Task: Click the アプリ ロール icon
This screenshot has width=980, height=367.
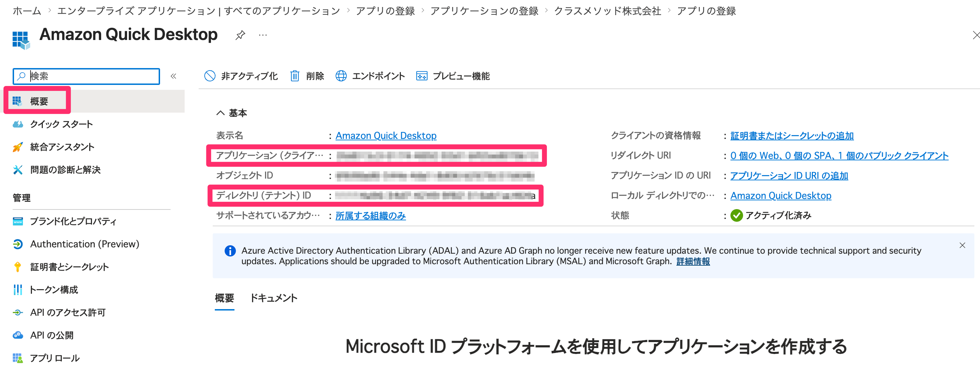Action: [18, 358]
